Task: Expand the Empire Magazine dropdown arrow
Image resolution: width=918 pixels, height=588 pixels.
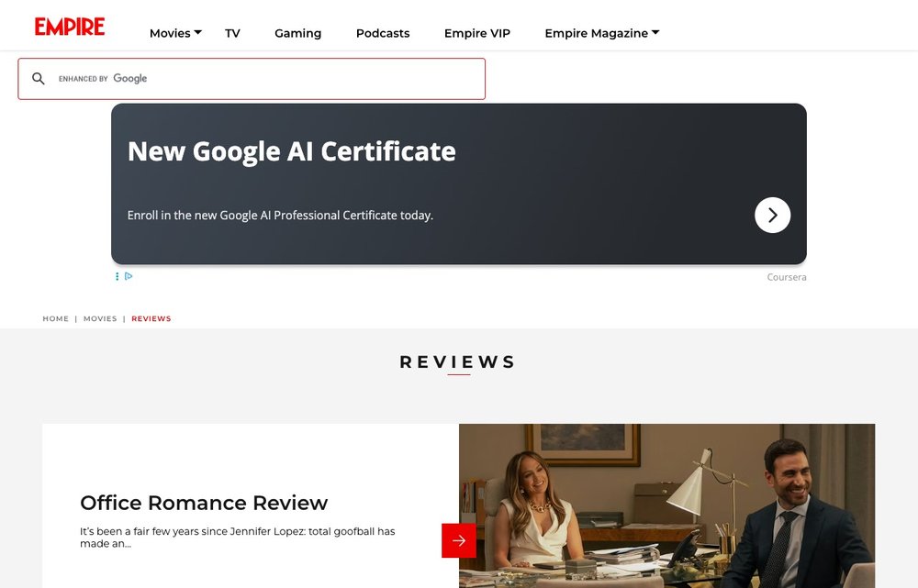Action: tap(655, 32)
